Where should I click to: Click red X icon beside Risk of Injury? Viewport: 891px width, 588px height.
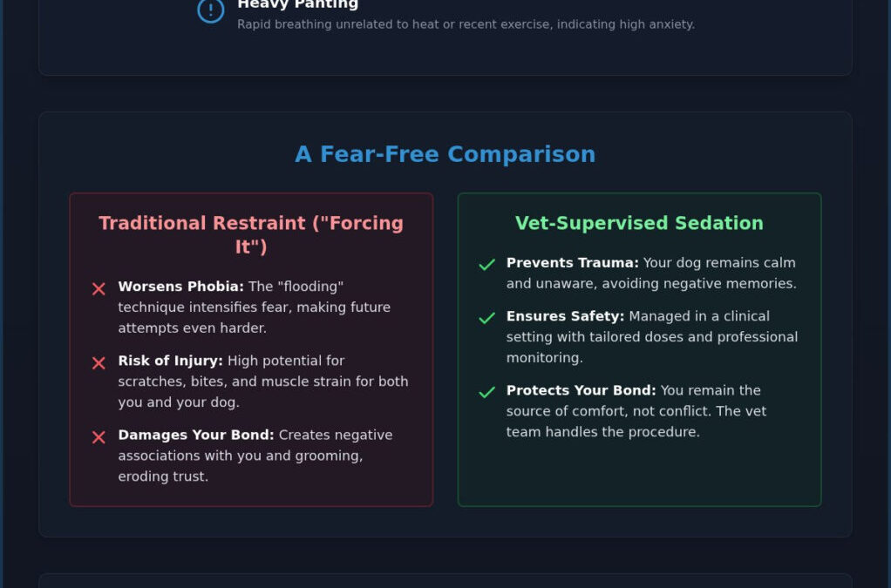point(99,363)
